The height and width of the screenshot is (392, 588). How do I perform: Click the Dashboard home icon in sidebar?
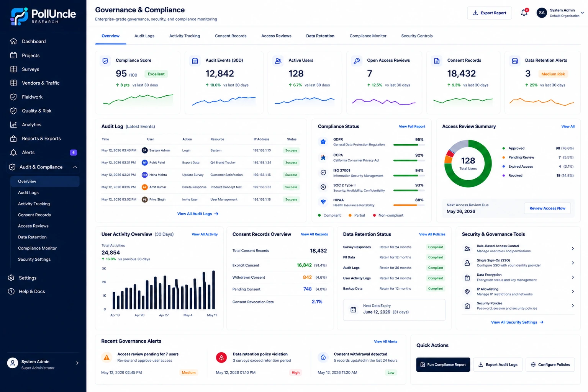tap(13, 41)
